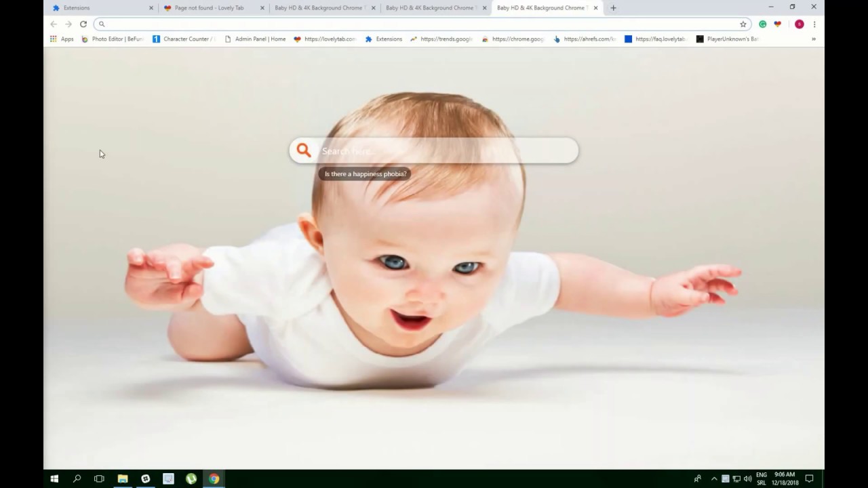Click the notification icon in the system tray

pos(810,479)
